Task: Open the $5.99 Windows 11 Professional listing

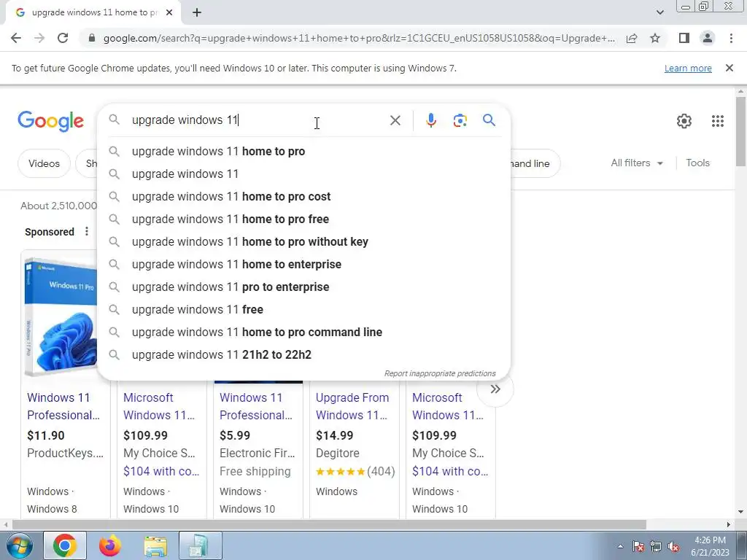Action: pos(256,406)
